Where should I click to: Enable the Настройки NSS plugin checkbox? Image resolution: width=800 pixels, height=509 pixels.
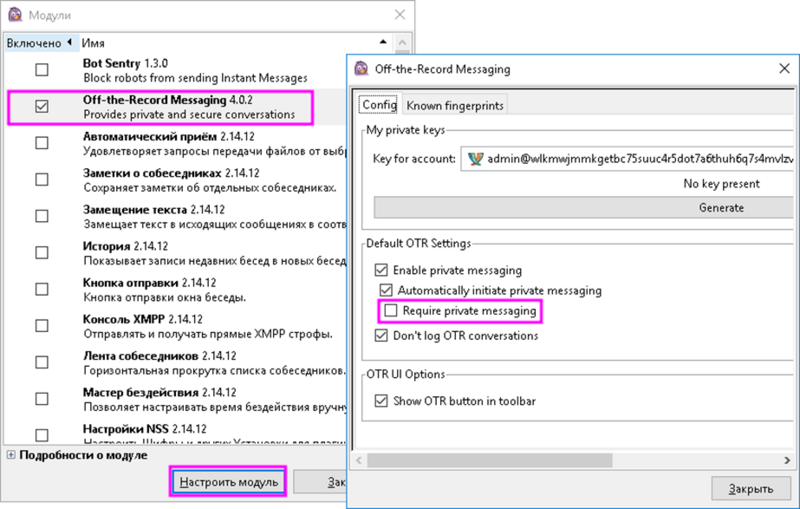pyautogui.click(x=42, y=436)
